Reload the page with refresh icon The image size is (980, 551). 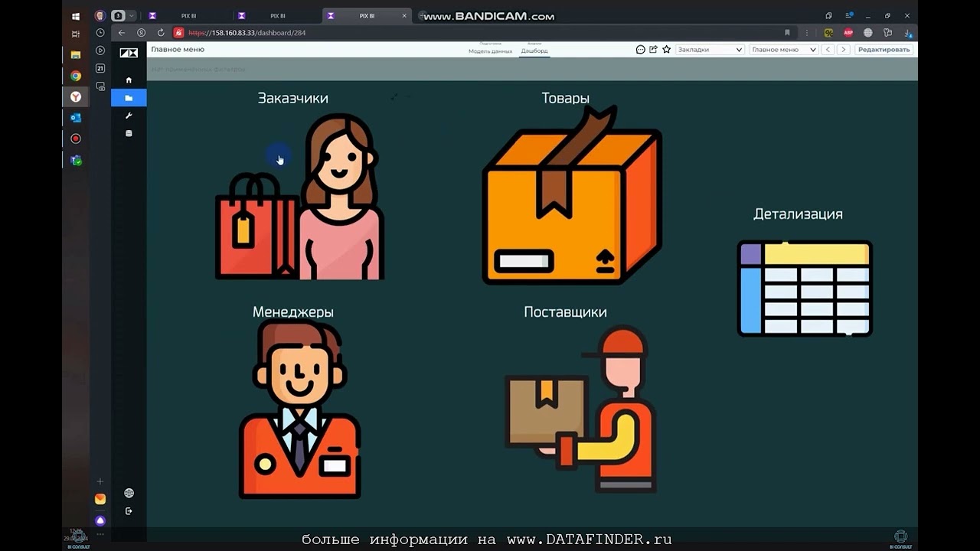(x=161, y=33)
